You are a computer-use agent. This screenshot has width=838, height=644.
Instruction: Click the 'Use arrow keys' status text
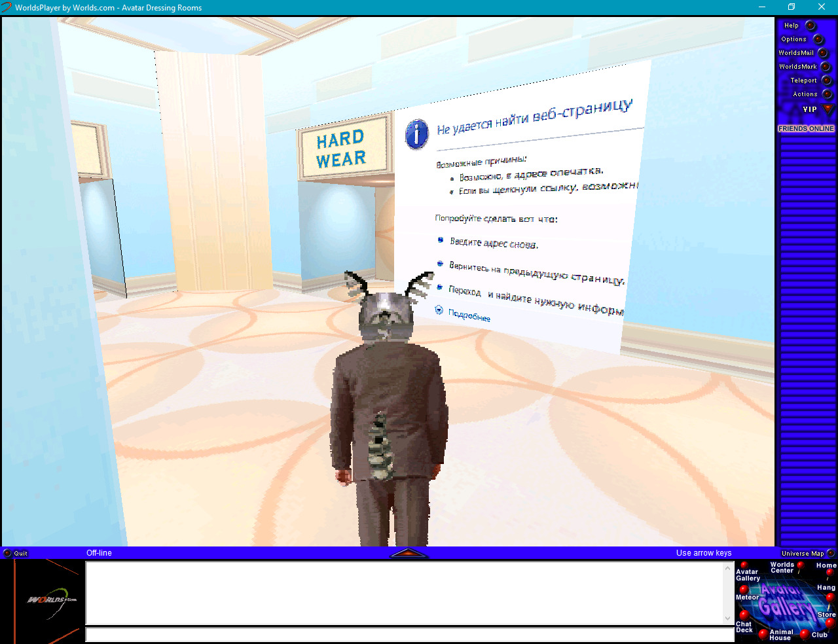coord(704,553)
